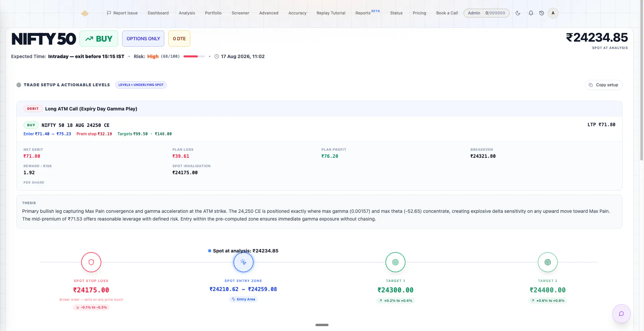Screen dimensions: 644x331
Task: Open the Advanced menu item
Action: point(269,13)
